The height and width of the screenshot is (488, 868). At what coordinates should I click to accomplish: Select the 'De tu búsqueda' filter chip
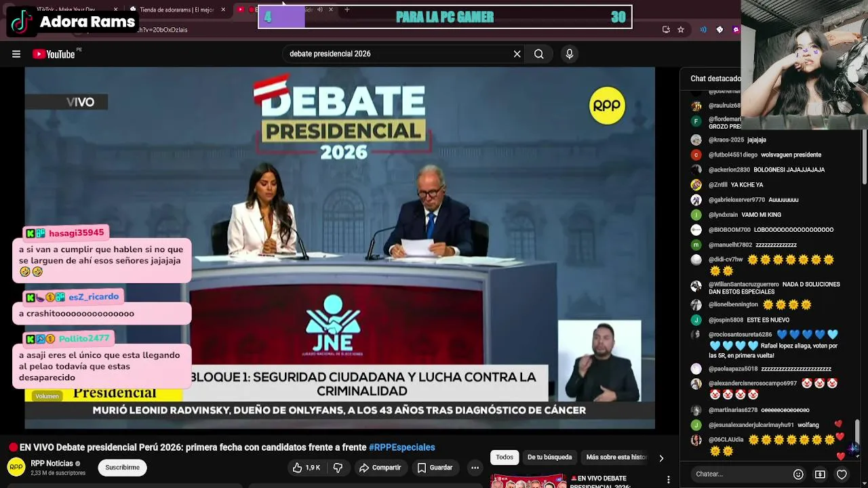(x=549, y=457)
